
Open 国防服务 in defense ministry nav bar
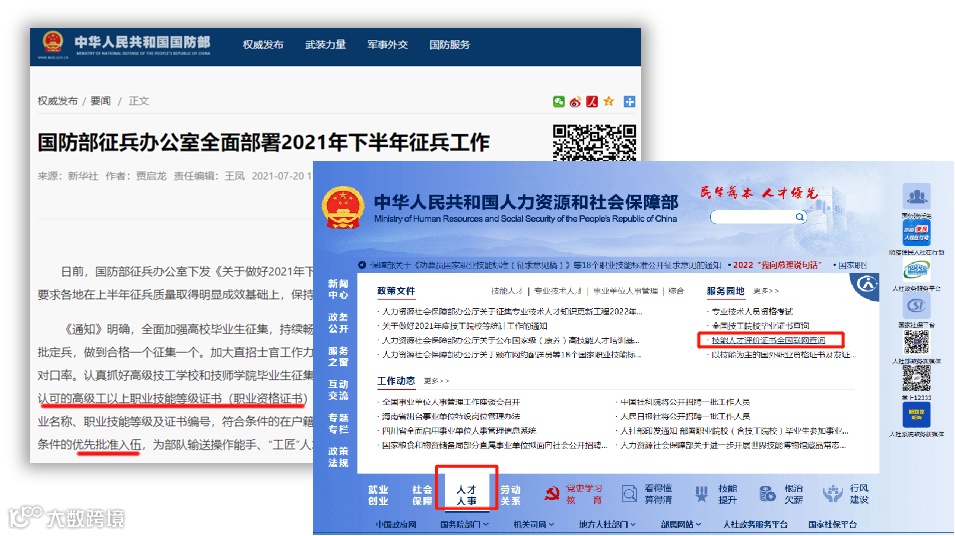449,44
